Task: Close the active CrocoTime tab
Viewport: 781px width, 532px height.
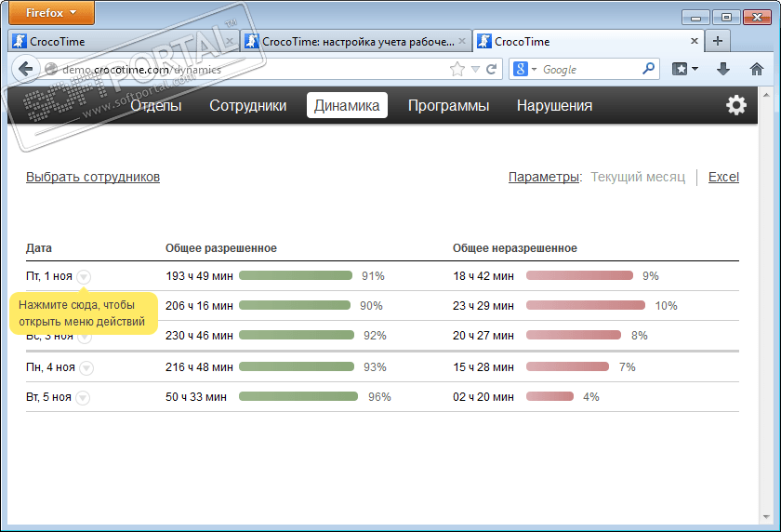Action: pos(694,41)
